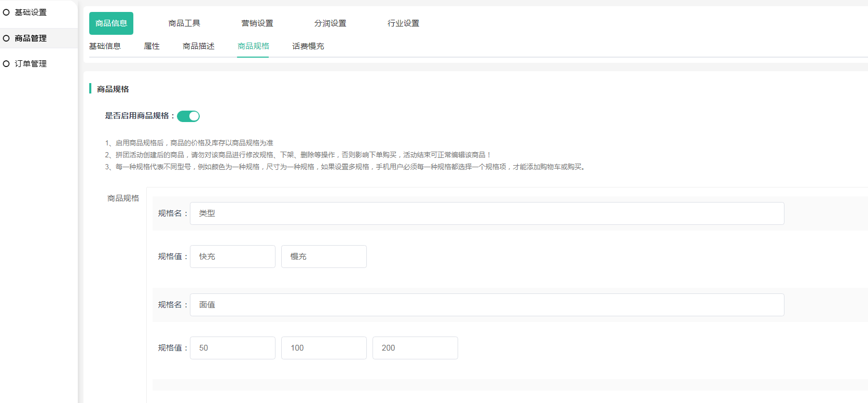Click the 快充 spec value field
The height and width of the screenshot is (403, 868).
click(232, 257)
